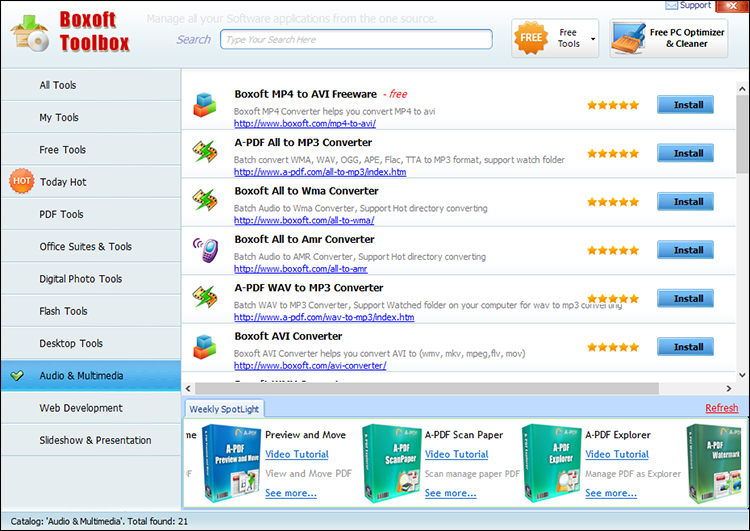Select the Audio & Multimedia category
Viewport: 750px width, 531px height.
click(91, 376)
